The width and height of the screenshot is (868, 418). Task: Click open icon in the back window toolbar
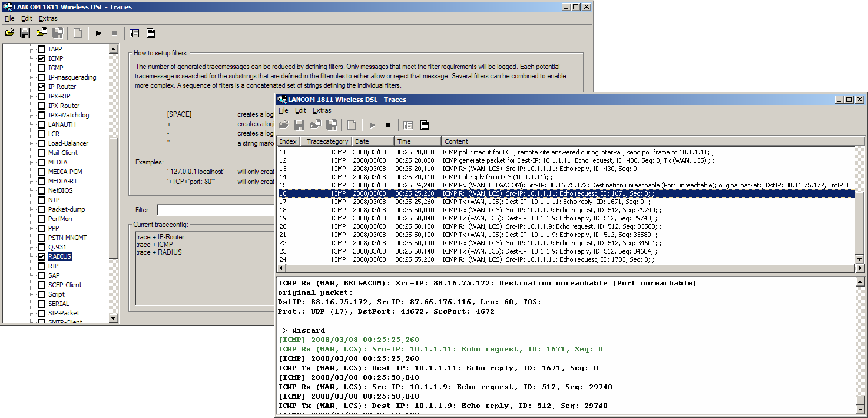[10, 33]
